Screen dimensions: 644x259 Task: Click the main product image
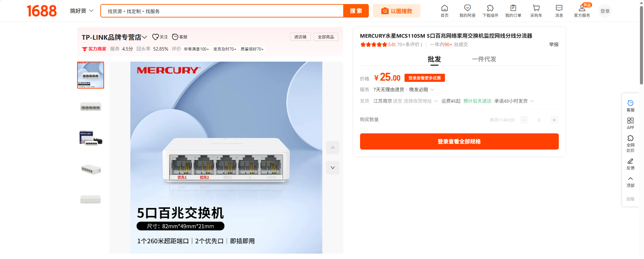(x=226, y=158)
